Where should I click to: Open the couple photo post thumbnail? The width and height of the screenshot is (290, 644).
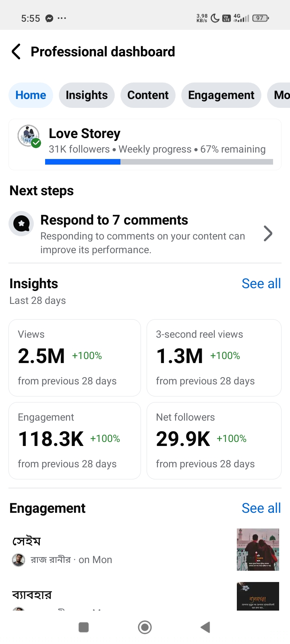click(258, 549)
